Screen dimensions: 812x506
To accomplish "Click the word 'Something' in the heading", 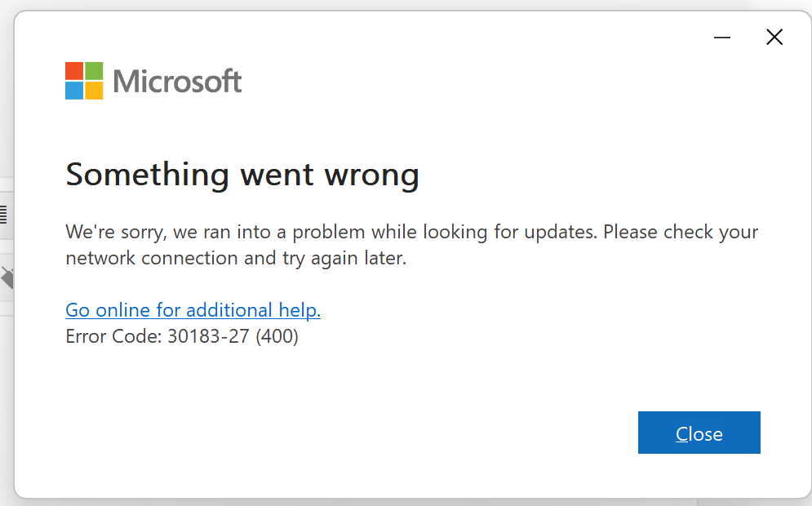I will 147,175.
